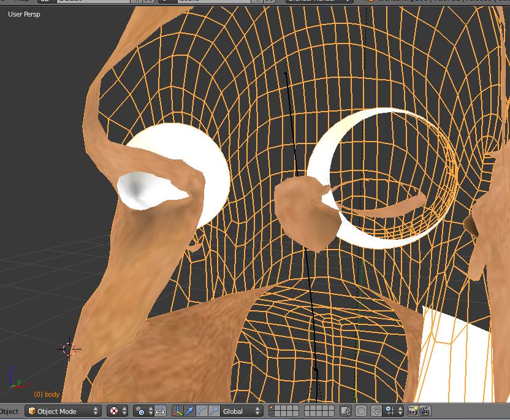510x420 pixels.
Task: Click the OpenGL render camera icon
Action: [413, 411]
